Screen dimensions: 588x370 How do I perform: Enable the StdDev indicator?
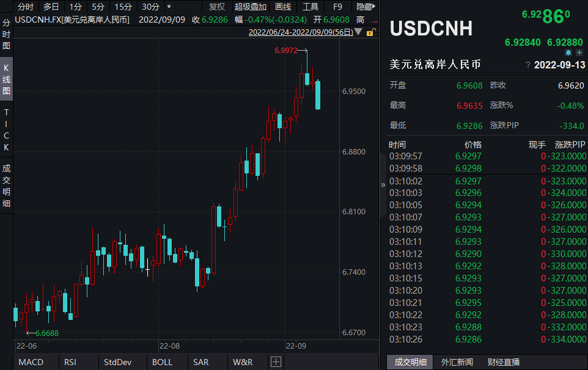(117, 362)
